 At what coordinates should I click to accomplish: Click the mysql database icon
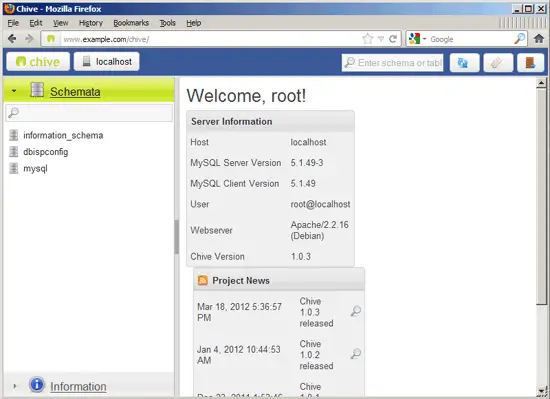pos(14,168)
